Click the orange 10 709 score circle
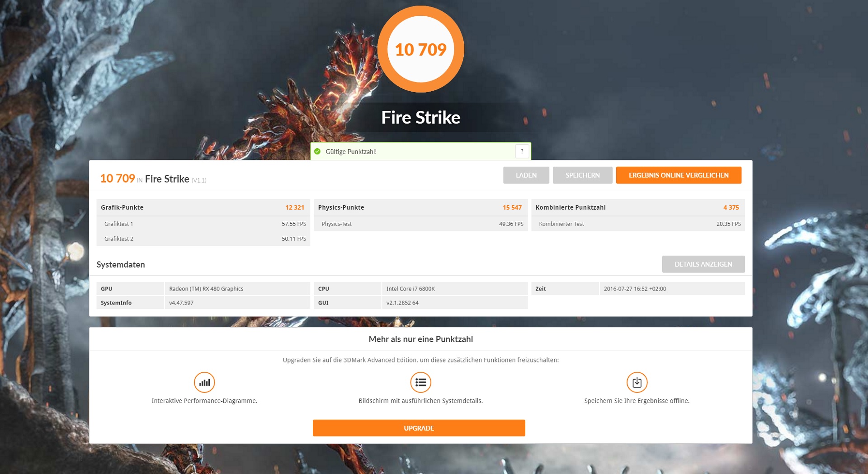Screen dimensions: 868x474 (420, 49)
